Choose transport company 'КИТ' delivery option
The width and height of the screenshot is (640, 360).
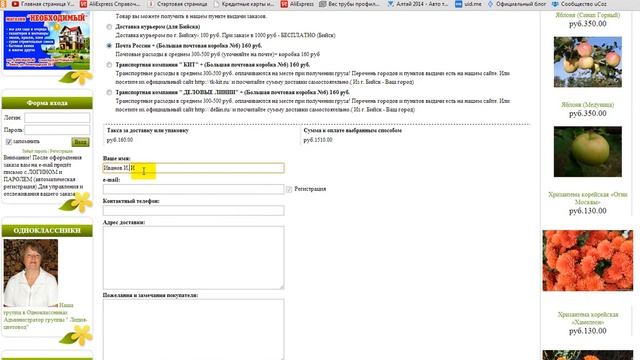109,65
